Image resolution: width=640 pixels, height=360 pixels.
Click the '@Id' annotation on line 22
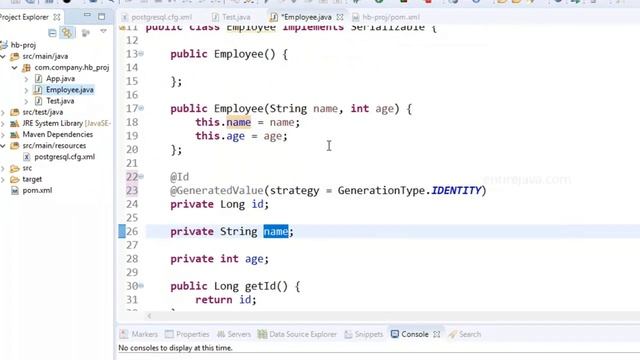click(180, 177)
